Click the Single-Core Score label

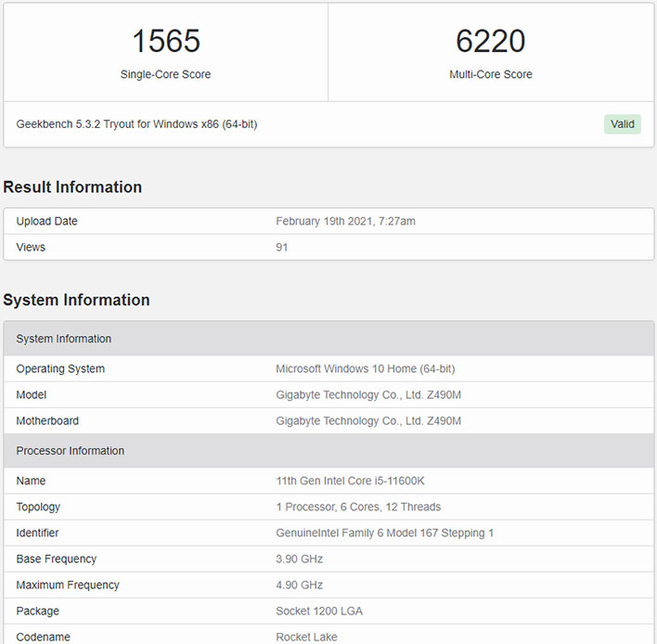pos(165,74)
